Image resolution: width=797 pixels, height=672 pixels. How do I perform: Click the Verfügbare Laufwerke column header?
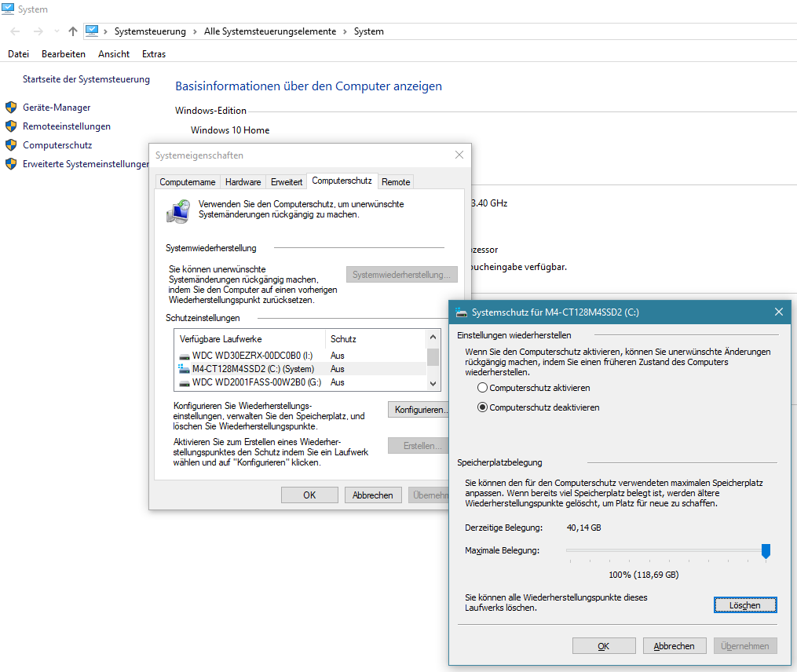pyautogui.click(x=250, y=339)
